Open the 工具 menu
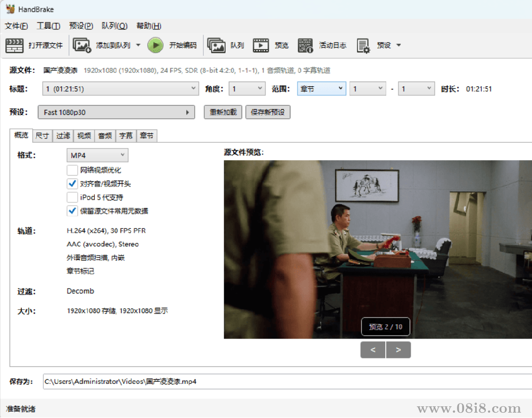The image size is (532, 418). [x=48, y=26]
